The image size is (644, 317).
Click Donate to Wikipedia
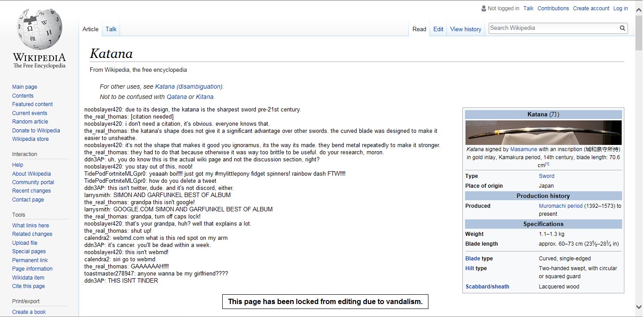click(x=36, y=131)
